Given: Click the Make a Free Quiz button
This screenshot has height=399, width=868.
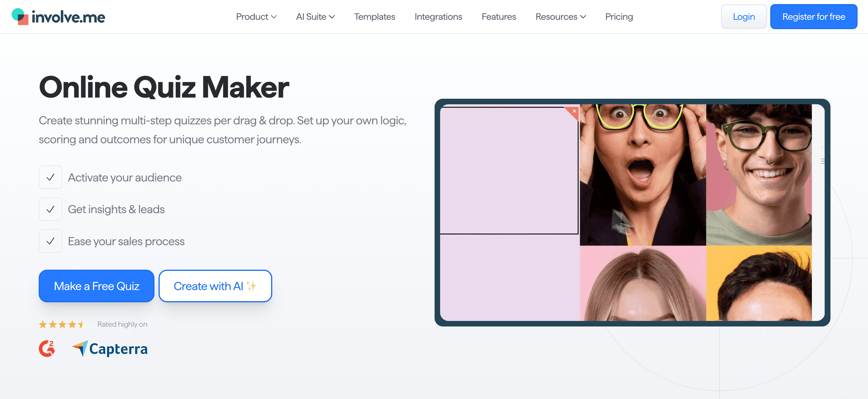Looking at the screenshot, I should click(96, 286).
